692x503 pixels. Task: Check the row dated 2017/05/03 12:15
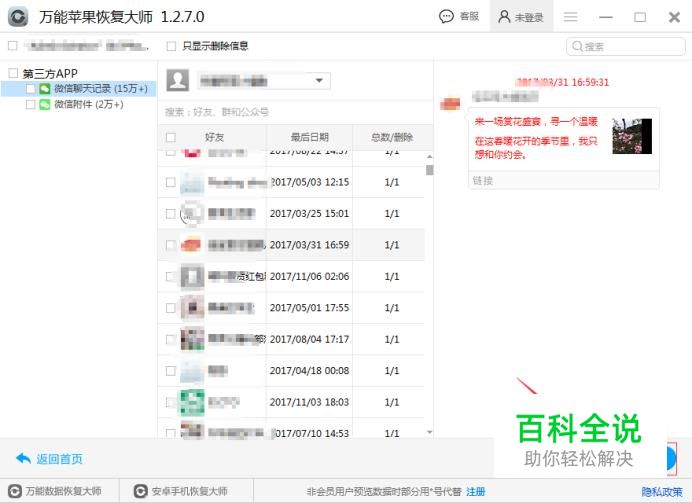(171, 182)
